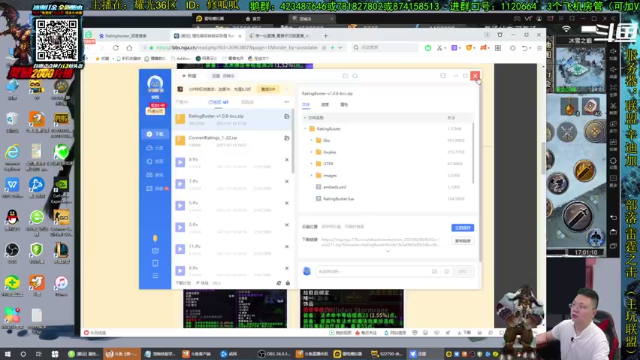The height and width of the screenshot is (360, 640).
Task: Click the Thunder user avatar logo
Action: click(155, 84)
